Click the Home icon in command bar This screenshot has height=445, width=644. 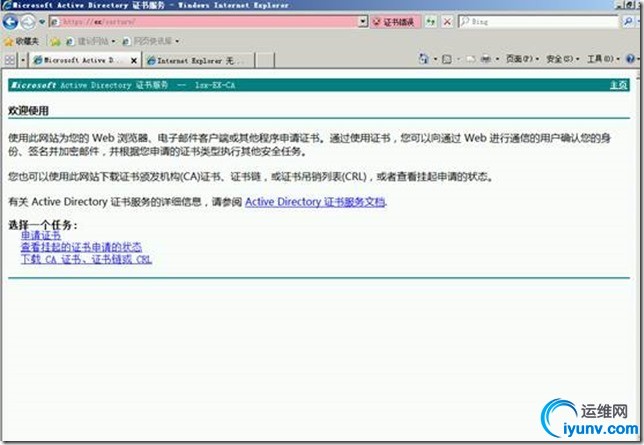pos(423,59)
